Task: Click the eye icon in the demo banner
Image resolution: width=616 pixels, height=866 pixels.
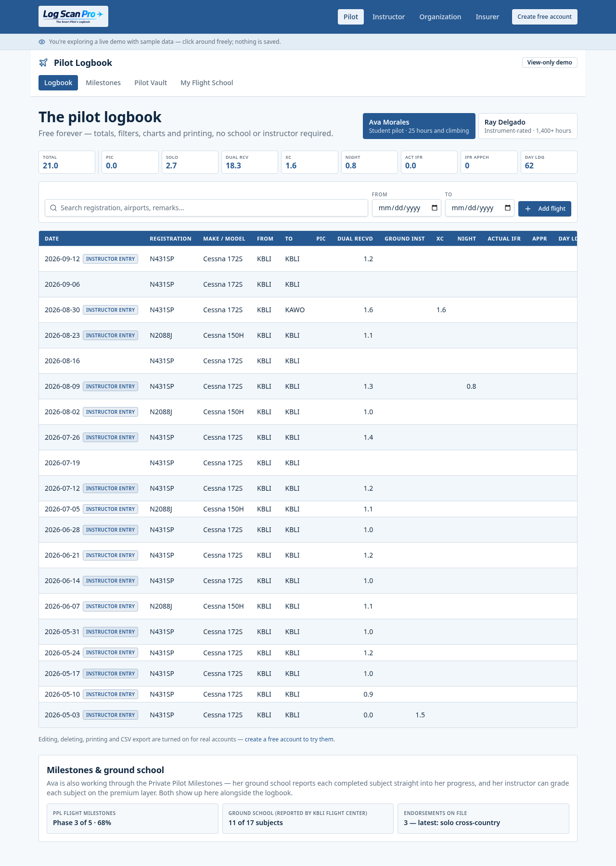Action: [42, 42]
